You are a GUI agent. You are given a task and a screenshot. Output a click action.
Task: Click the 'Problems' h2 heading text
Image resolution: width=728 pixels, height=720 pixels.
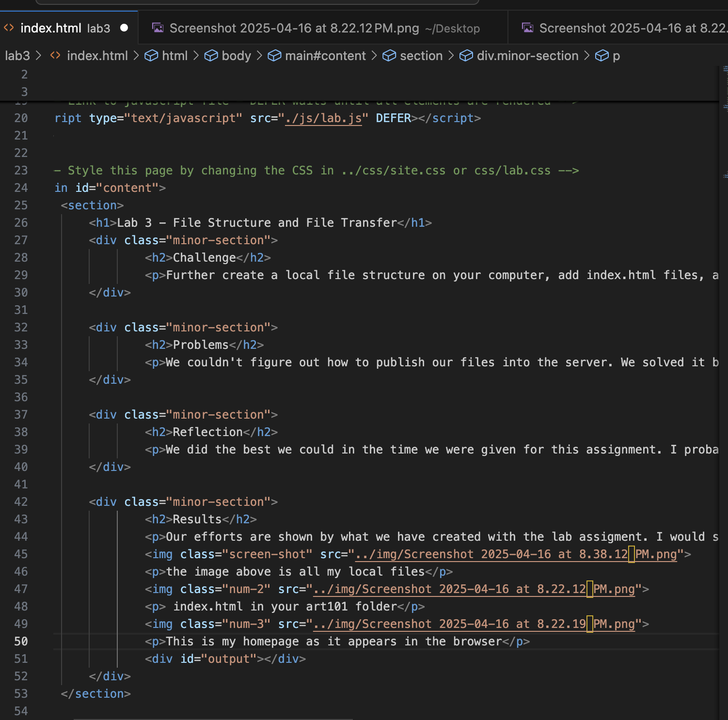(x=201, y=345)
